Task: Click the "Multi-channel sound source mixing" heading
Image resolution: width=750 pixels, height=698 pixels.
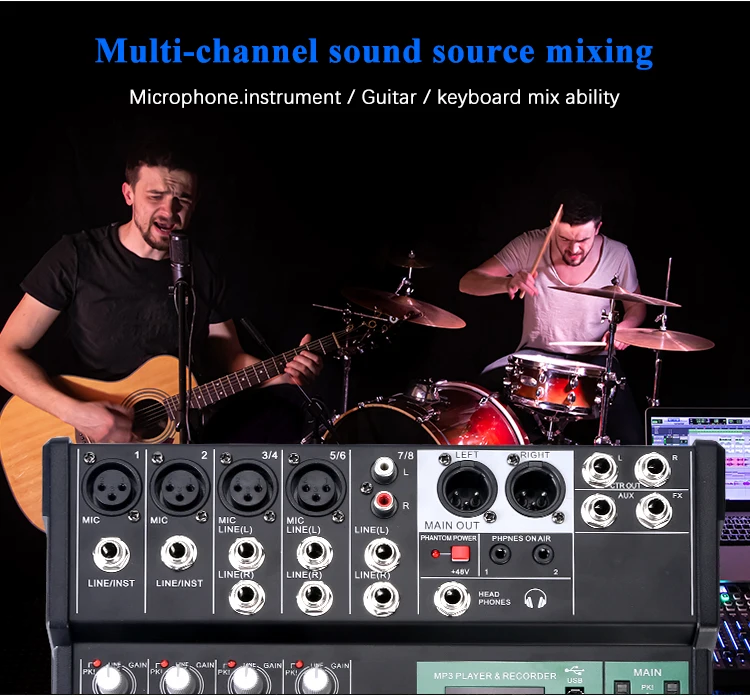Action: click(x=374, y=52)
